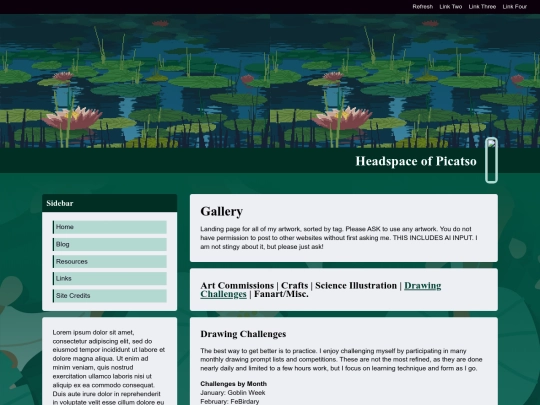The height and width of the screenshot is (405, 540).
Task: Open Resources from the sidebar menu
Action: (x=110, y=262)
